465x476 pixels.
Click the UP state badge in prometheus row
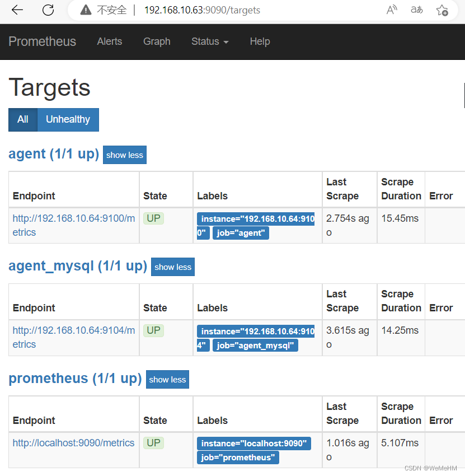153,443
